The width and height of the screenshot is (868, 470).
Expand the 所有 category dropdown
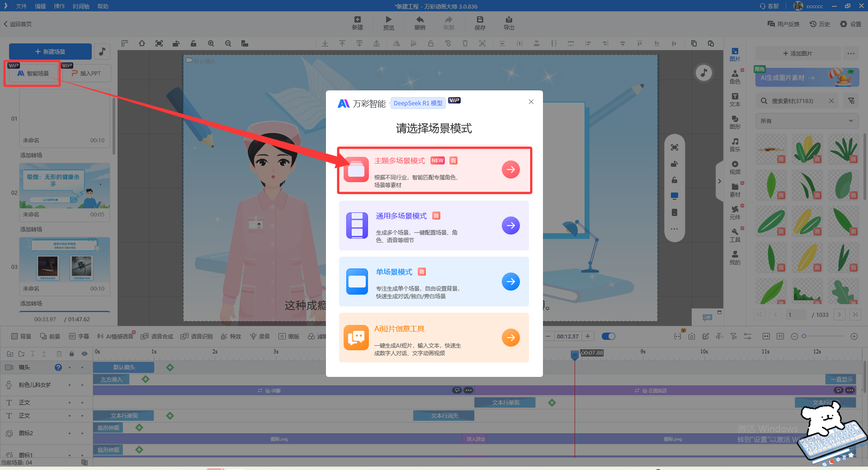[x=806, y=121]
